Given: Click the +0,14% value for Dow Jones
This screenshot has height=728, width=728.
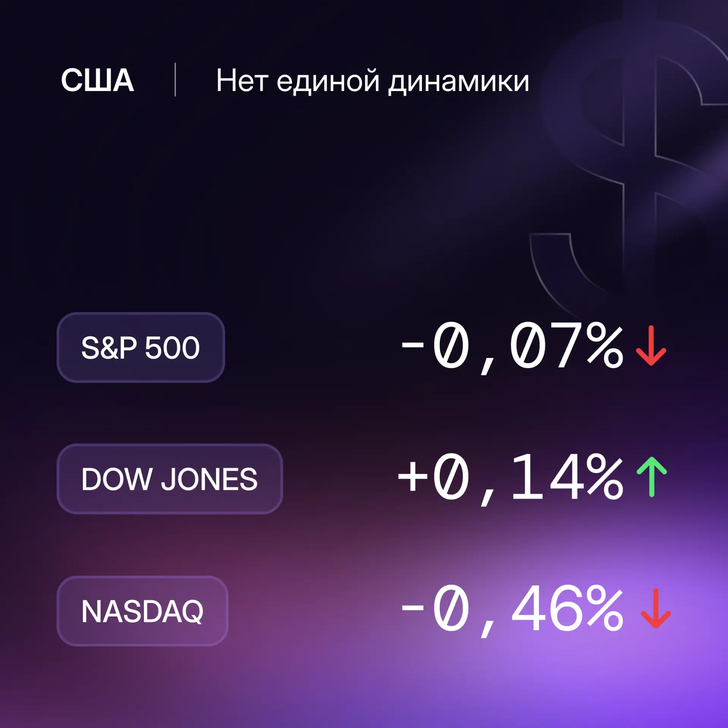Looking at the screenshot, I should (510, 479).
